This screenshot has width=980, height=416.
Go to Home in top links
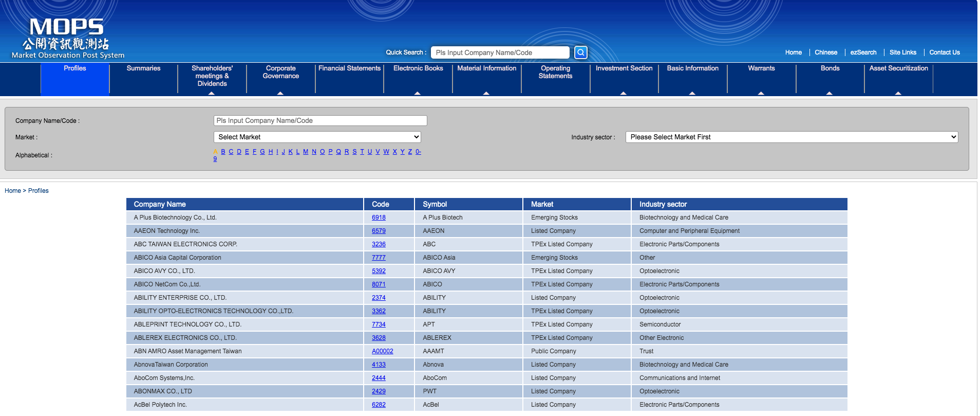click(793, 52)
